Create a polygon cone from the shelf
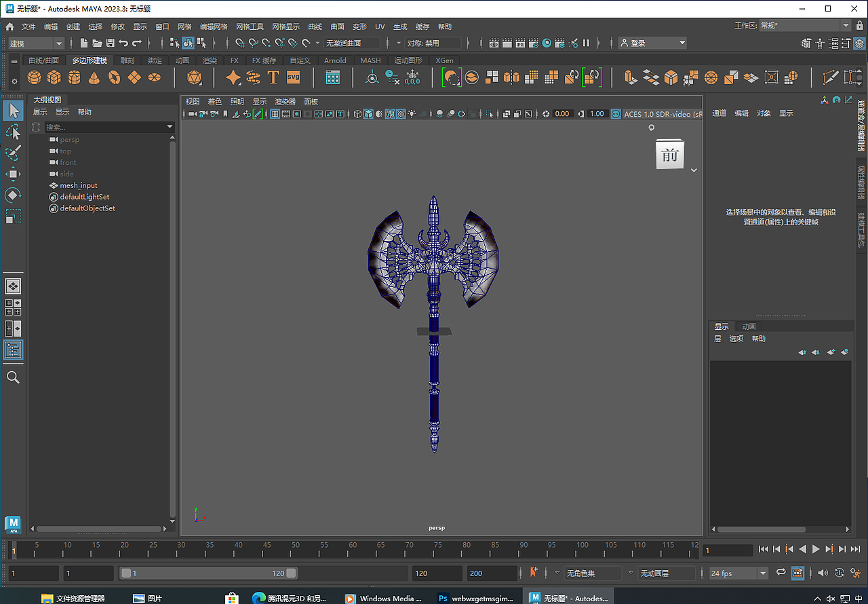 (94, 77)
